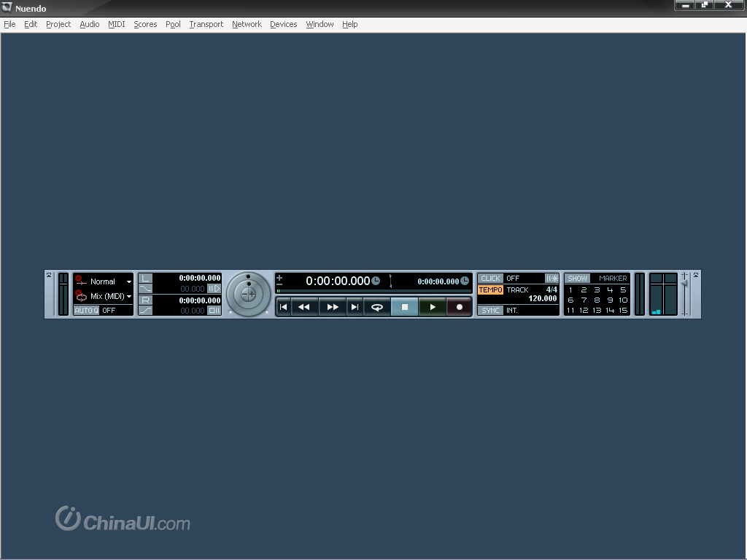Disable the TEMPO track toggle

point(490,290)
